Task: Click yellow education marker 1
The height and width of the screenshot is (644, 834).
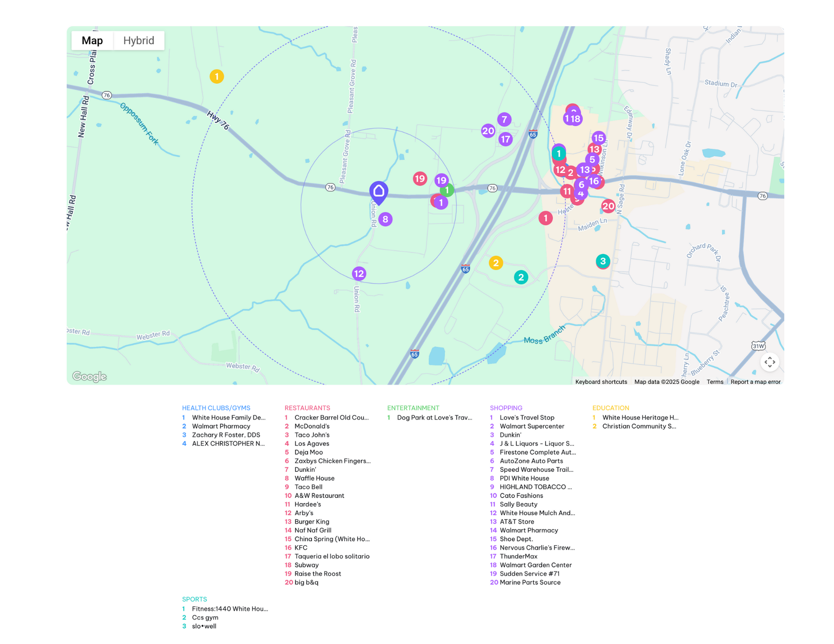Action: point(216,76)
